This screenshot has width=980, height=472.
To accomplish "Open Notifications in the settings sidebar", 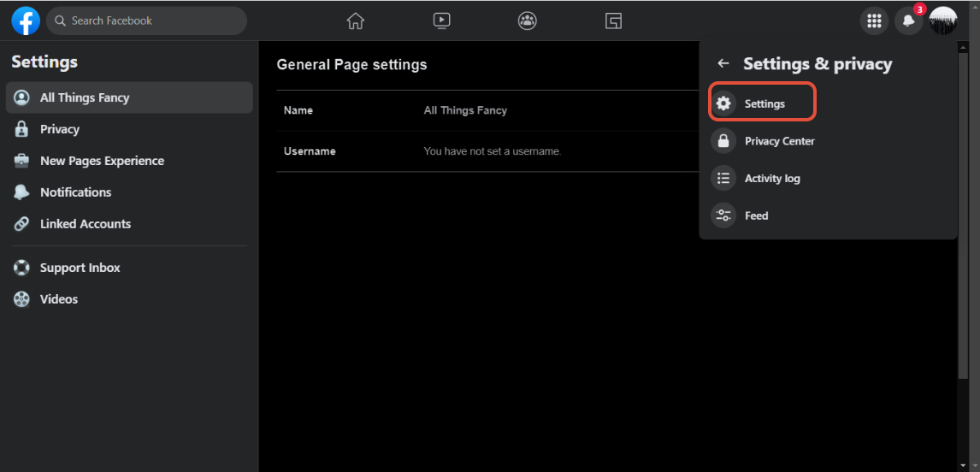I will tap(129, 192).
